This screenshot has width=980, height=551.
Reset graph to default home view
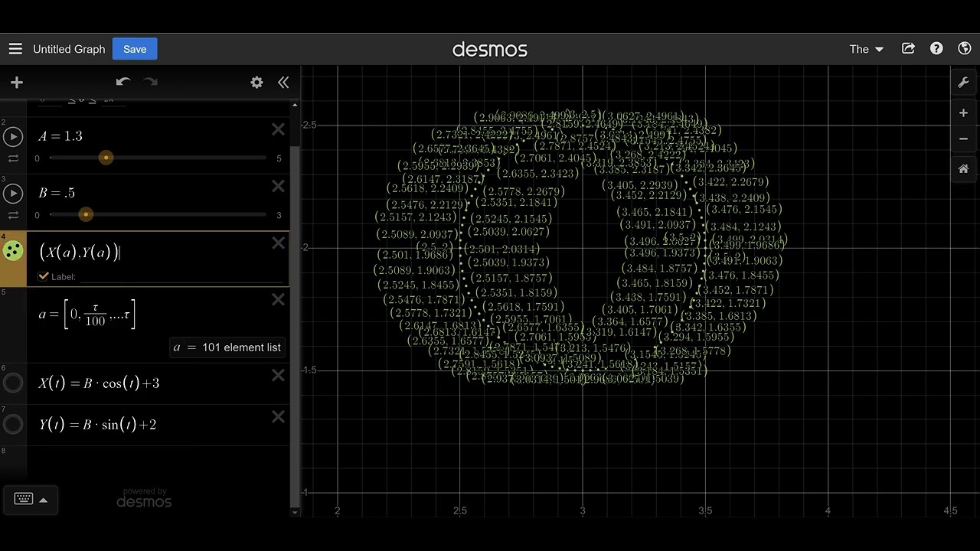click(964, 169)
